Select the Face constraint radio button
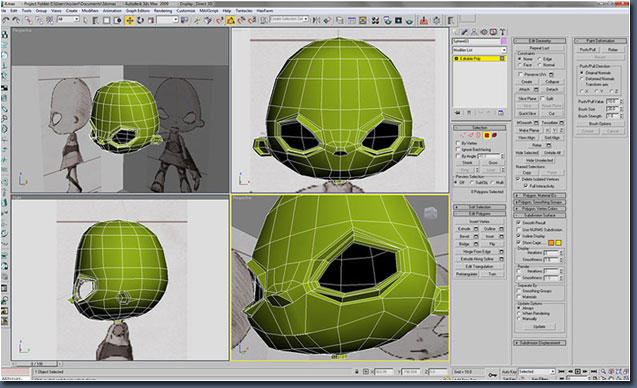 click(x=520, y=65)
